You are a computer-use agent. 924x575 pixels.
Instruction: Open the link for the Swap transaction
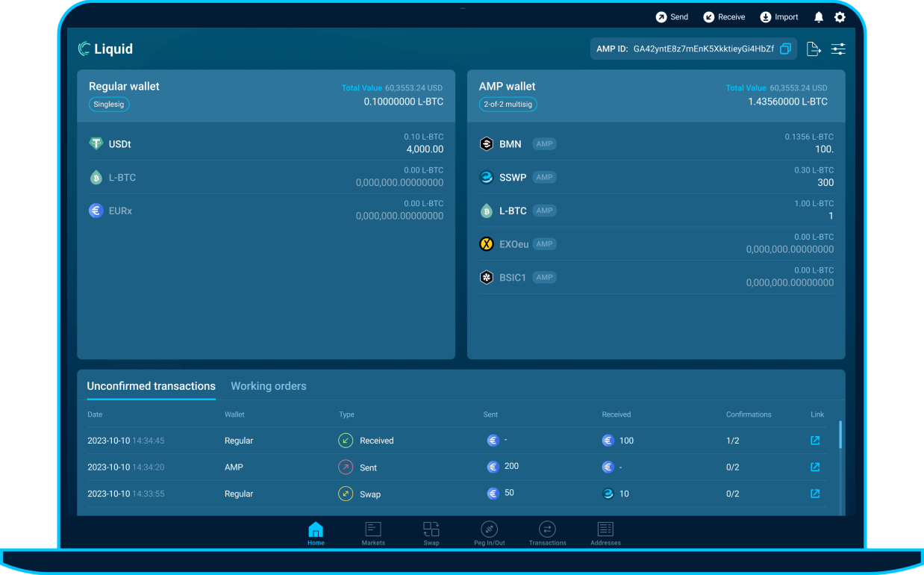tap(814, 494)
